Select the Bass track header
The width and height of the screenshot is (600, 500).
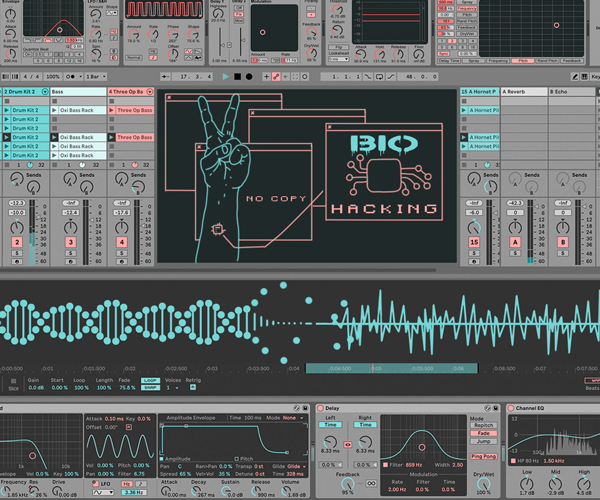(x=78, y=92)
